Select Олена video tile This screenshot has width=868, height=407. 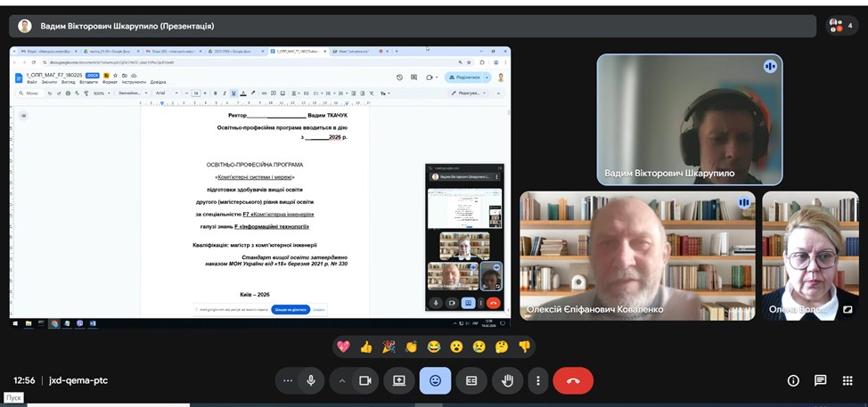pos(810,256)
